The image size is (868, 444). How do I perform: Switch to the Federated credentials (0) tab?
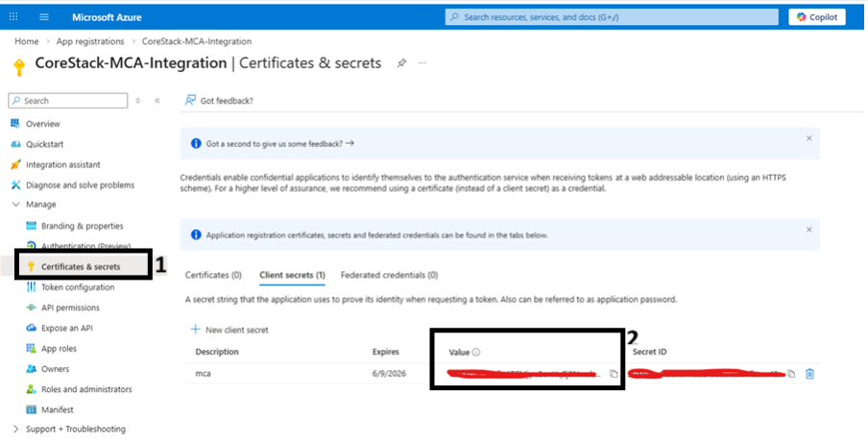click(389, 276)
